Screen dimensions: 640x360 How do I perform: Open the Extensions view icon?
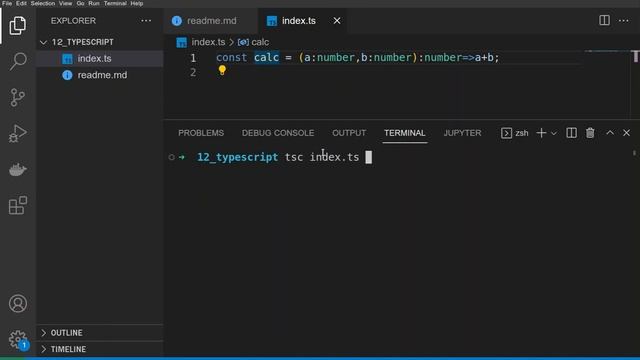coord(18,205)
